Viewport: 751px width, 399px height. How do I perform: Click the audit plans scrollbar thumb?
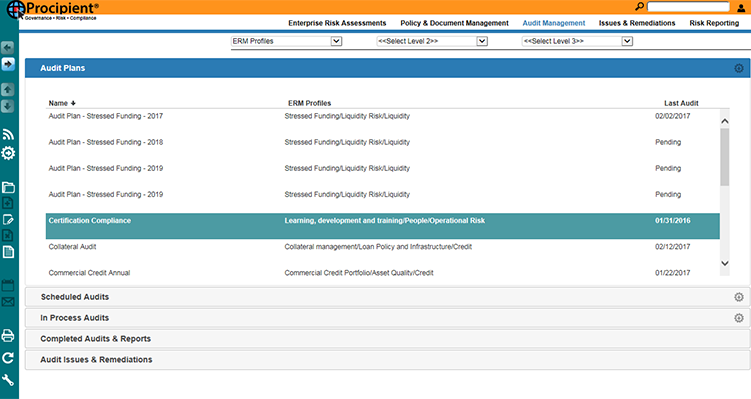725,157
